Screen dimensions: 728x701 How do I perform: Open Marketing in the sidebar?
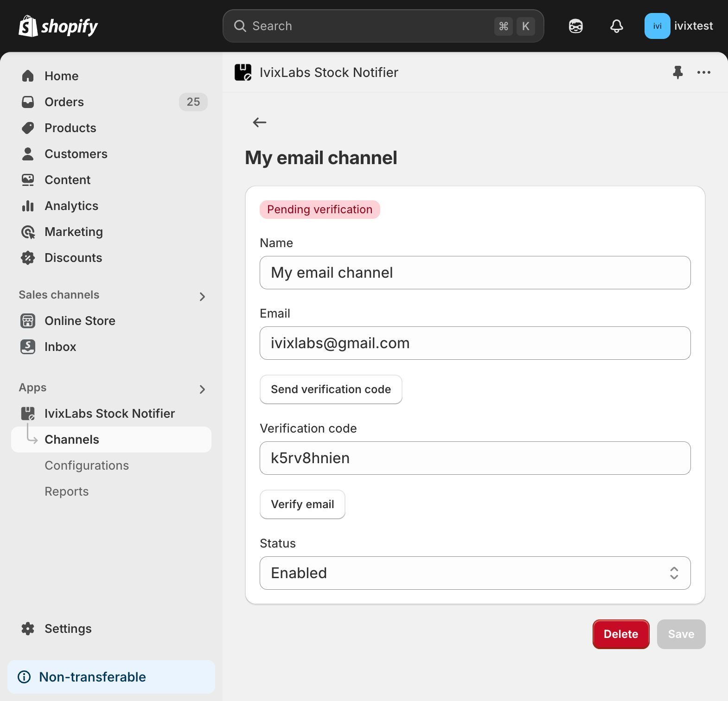(x=111, y=232)
